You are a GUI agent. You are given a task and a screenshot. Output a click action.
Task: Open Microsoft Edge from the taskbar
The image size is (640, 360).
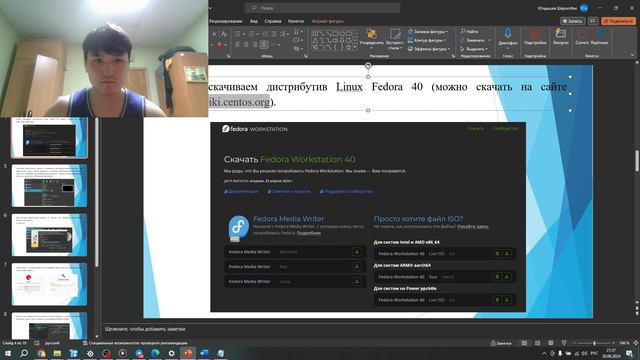click(155, 353)
